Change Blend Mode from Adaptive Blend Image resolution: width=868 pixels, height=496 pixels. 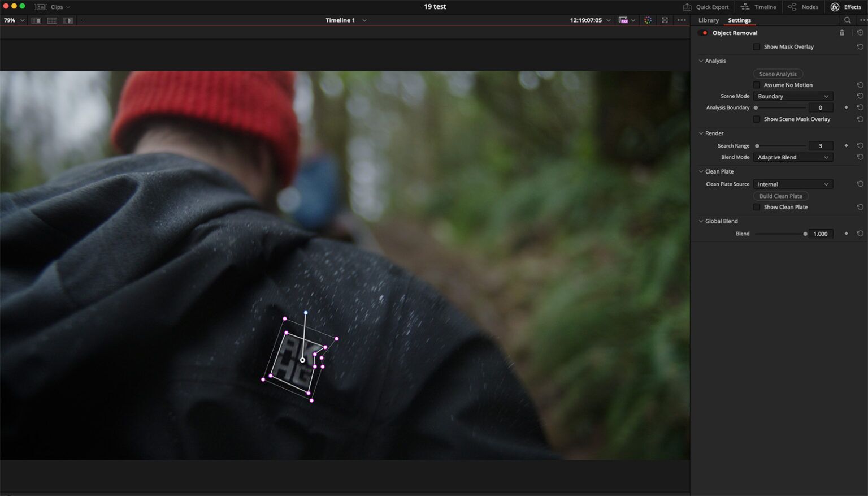(792, 157)
